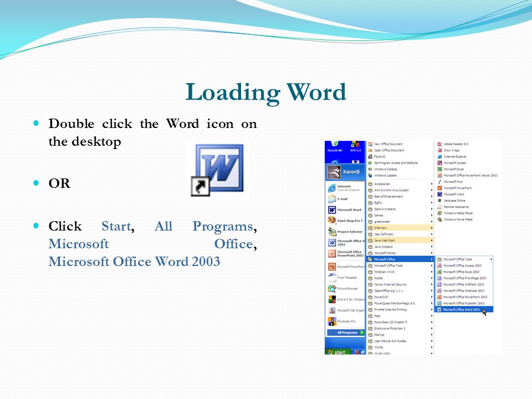Launch Picture Browser
Image resolution: width=532 pixels, height=399 pixels.
point(342,289)
